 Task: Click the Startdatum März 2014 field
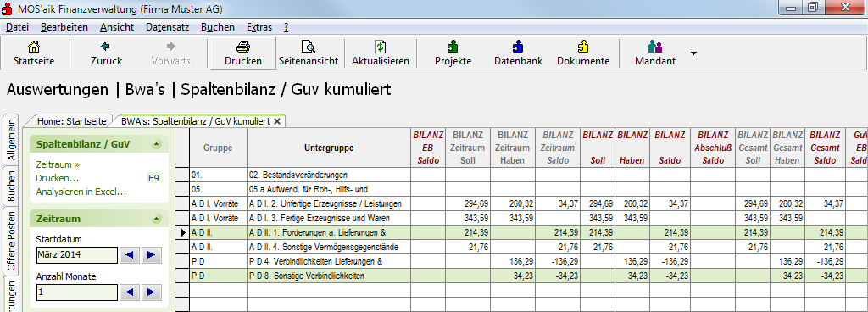[x=77, y=255]
